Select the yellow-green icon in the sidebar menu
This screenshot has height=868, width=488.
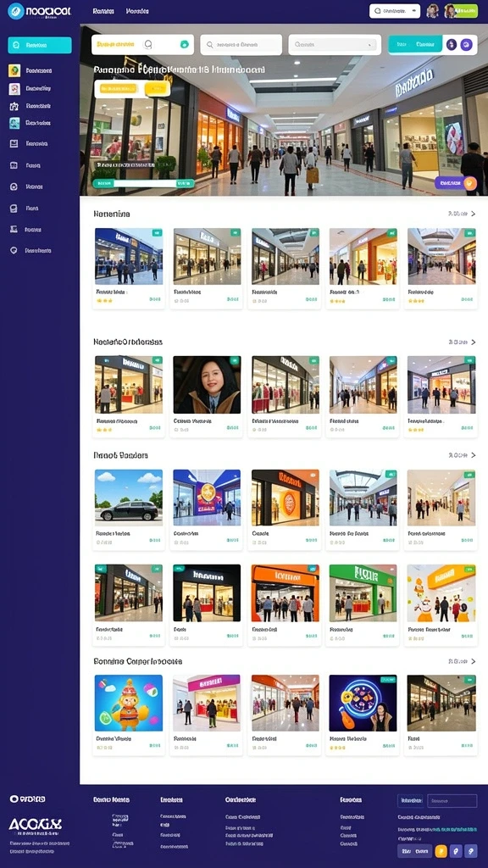(x=14, y=71)
